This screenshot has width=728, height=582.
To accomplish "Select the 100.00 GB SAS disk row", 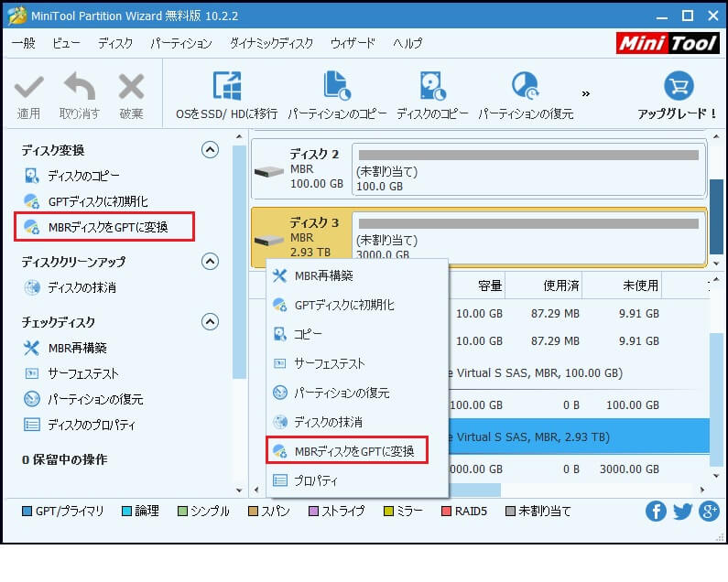I will tap(579, 373).
